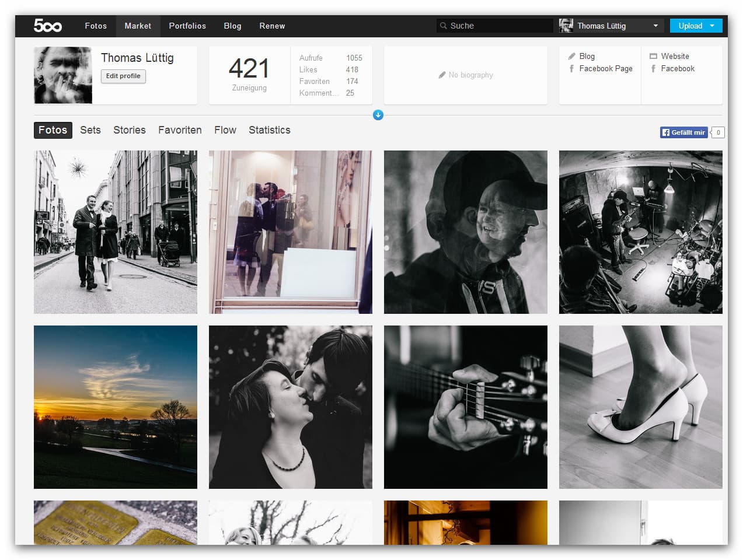Click the user avatar in navigation bar
This screenshot has width=743, height=560.
click(566, 26)
